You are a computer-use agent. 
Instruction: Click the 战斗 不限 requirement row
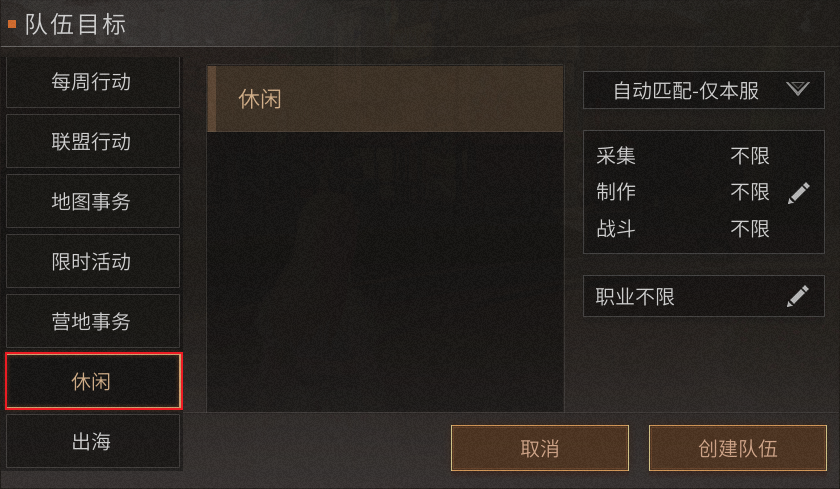click(683, 229)
